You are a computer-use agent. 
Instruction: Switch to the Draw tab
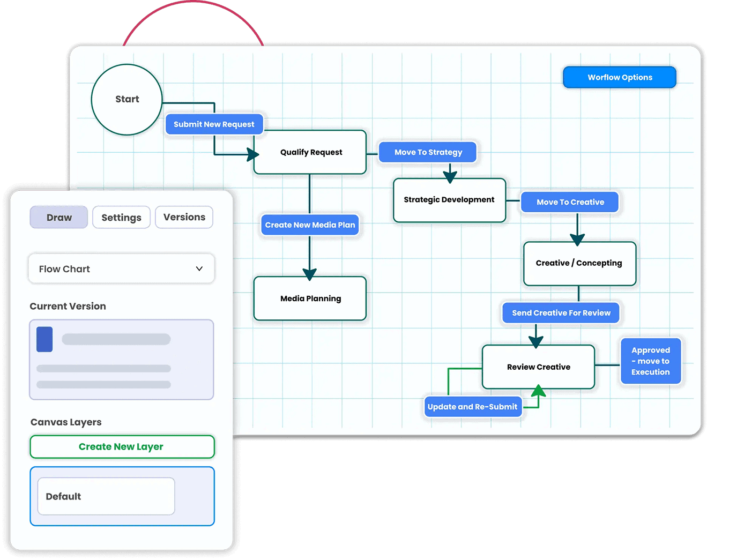coord(59,218)
